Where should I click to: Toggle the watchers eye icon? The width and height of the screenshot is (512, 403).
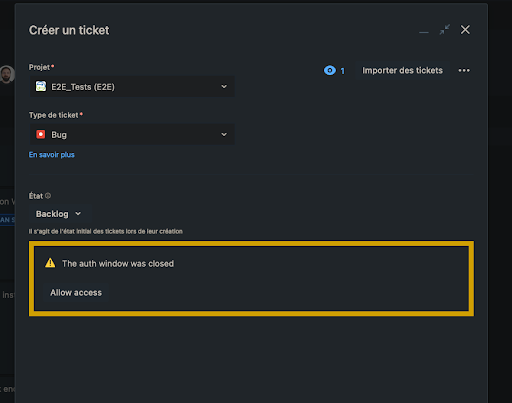(330, 70)
